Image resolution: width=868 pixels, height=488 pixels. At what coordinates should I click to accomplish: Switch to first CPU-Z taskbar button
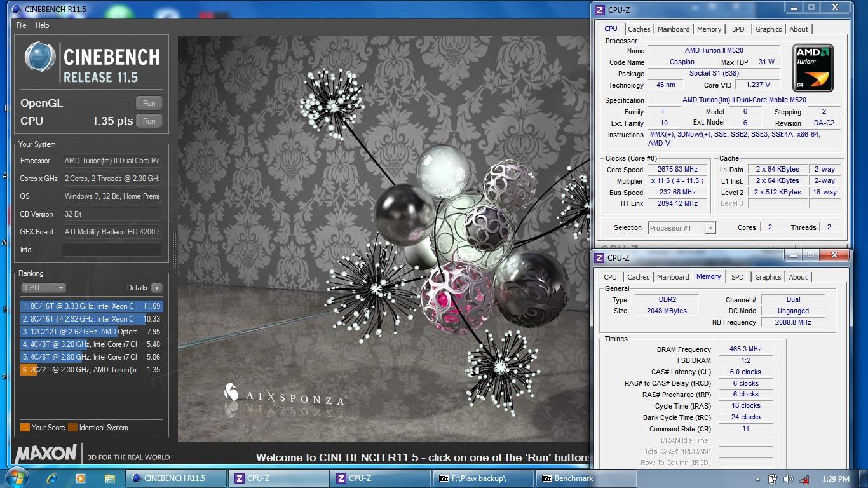pos(279,478)
